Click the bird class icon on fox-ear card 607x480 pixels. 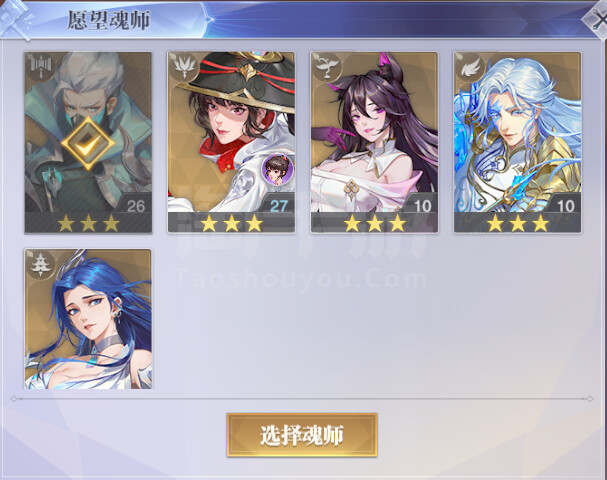click(327, 67)
